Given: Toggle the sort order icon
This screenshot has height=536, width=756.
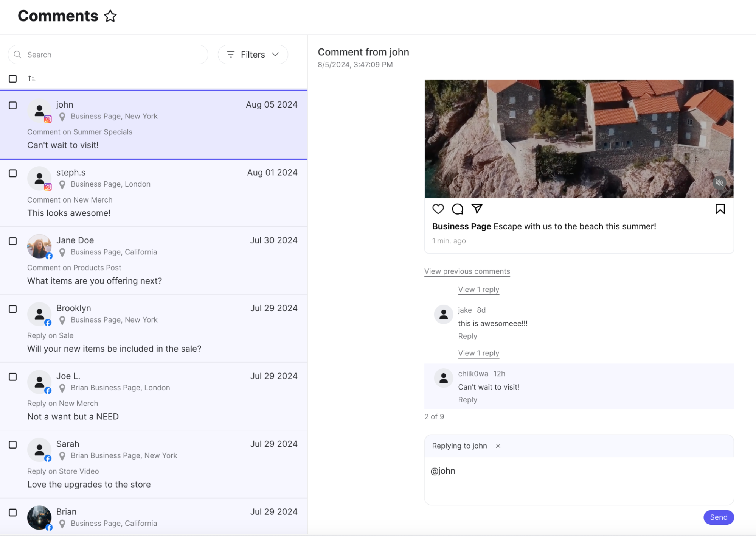Looking at the screenshot, I should pyautogui.click(x=32, y=78).
